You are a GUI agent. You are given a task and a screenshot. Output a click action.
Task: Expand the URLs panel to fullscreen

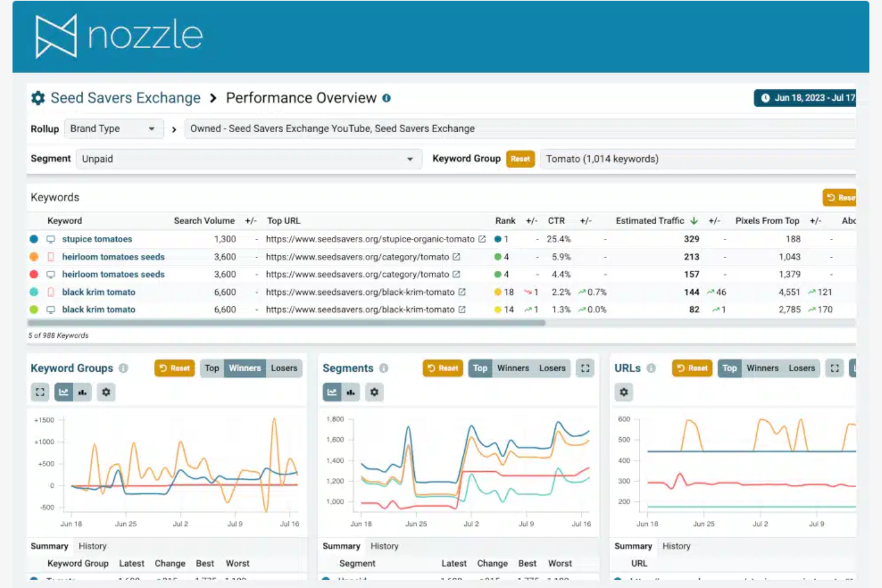point(834,368)
